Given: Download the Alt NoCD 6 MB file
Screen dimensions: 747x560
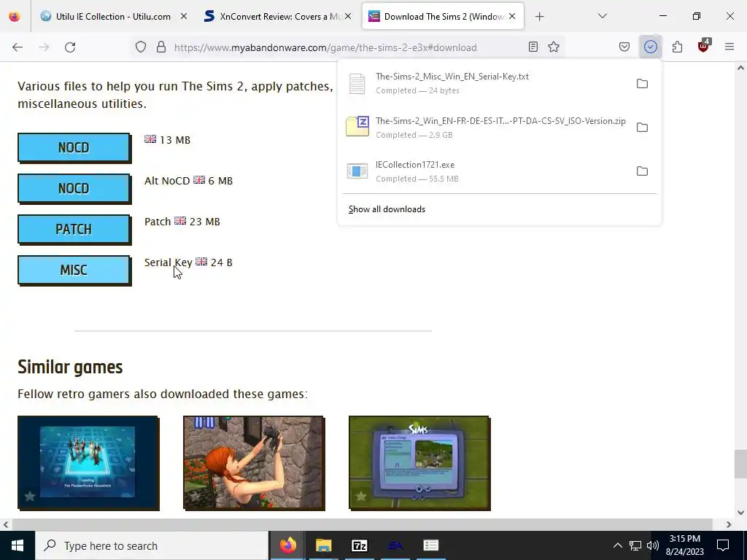Looking at the screenshot, I should [74, 189].
